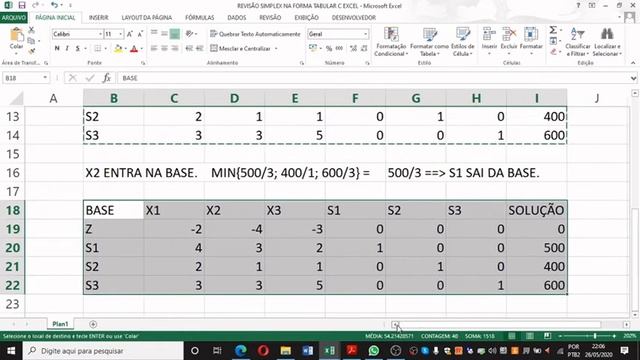Open Formatação Condicional menu
This screenshot has width=640, height=360.
point(391,42)
